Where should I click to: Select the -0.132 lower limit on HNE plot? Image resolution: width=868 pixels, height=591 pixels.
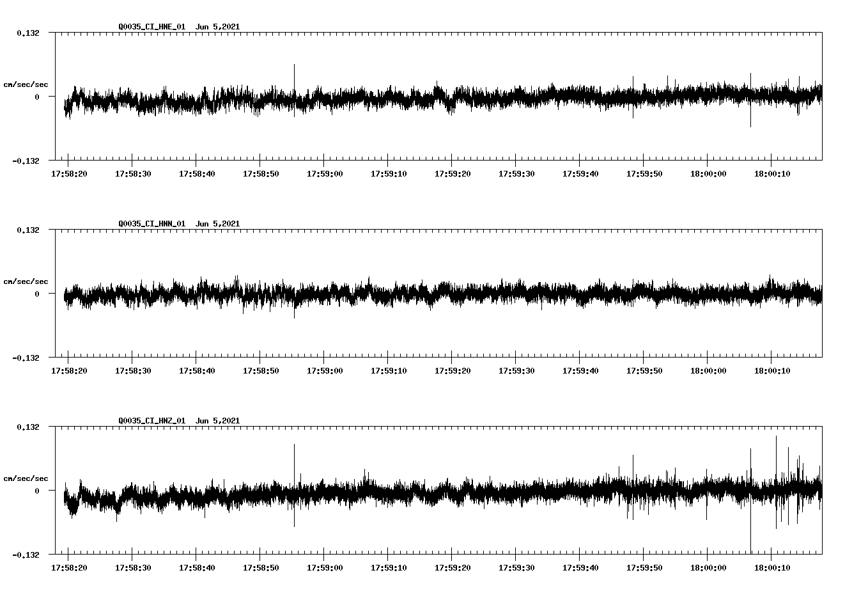[x=26, y=161]
